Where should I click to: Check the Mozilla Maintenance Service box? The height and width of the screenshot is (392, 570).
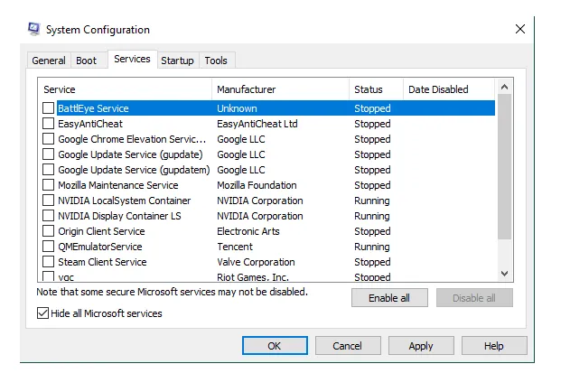[49, 185]
